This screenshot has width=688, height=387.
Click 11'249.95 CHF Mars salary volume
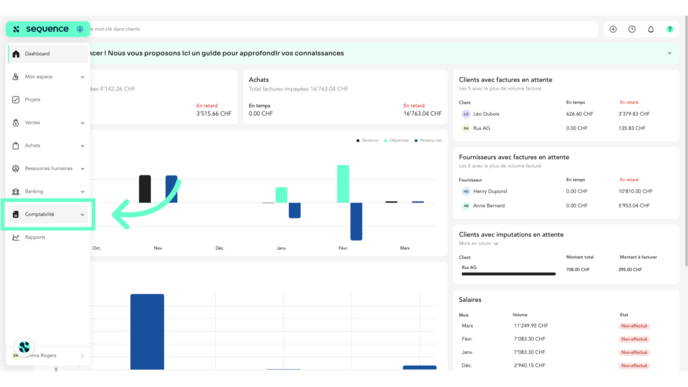(x=531, y=326)
